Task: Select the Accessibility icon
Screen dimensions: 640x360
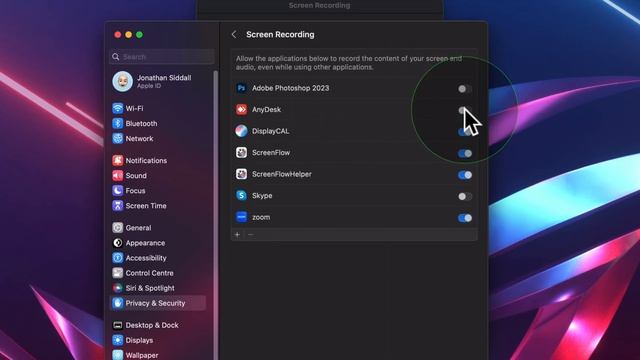Action: [118, 258]
